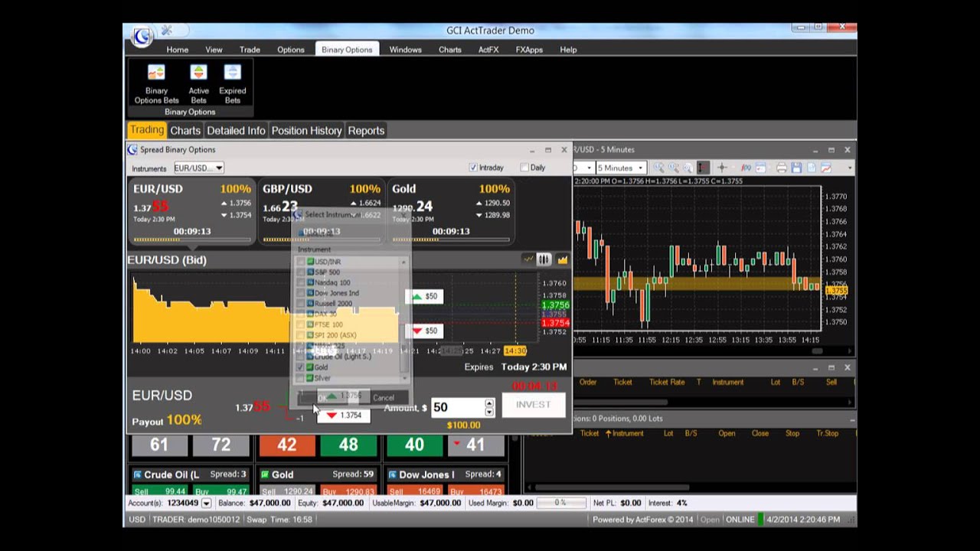Check Nasdaq 100 in the Select Instrument list
The image size is (980, 551).
coord(300,283)
